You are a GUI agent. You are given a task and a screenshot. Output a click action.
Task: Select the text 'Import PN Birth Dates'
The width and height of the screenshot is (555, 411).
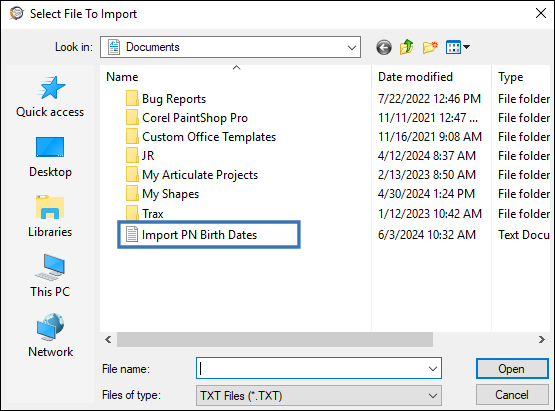tap(199, 235)
